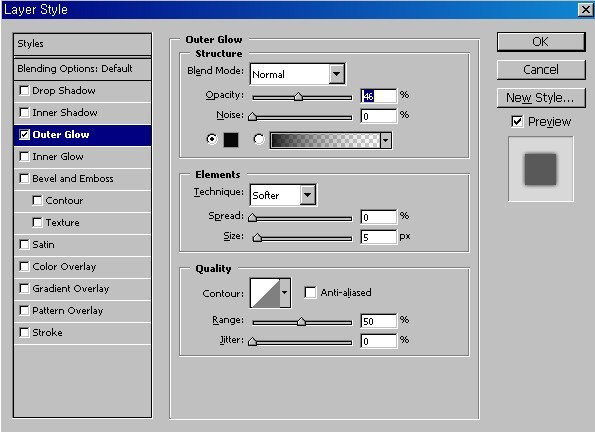Screen dimensions: 595x432
Task: Select the Bevel and Emboss label
Action: click(73, 179)
